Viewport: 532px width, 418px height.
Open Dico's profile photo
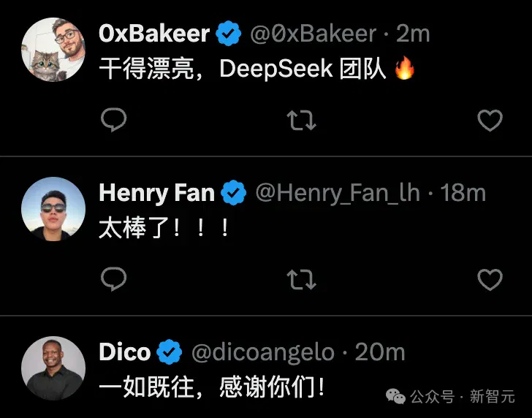(53, 368)
